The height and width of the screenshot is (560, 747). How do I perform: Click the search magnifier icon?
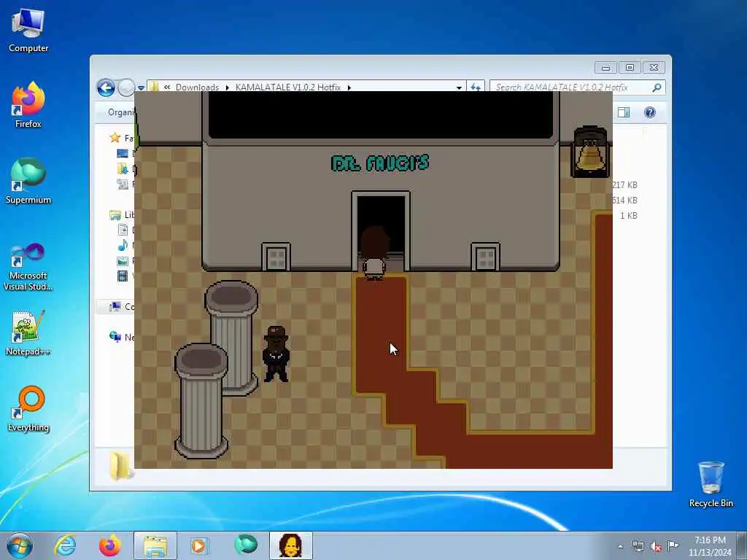(657, 87)
